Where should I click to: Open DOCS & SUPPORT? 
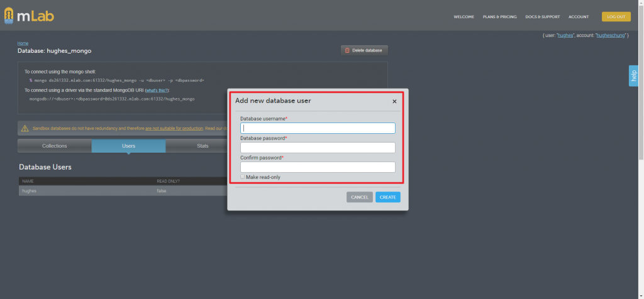click(543, 17)
